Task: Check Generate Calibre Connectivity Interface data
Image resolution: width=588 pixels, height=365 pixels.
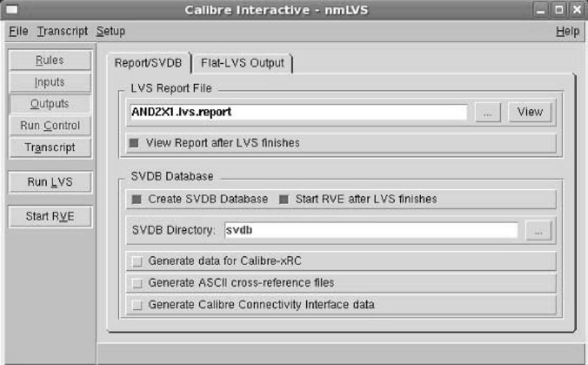Action: (137, 305)
